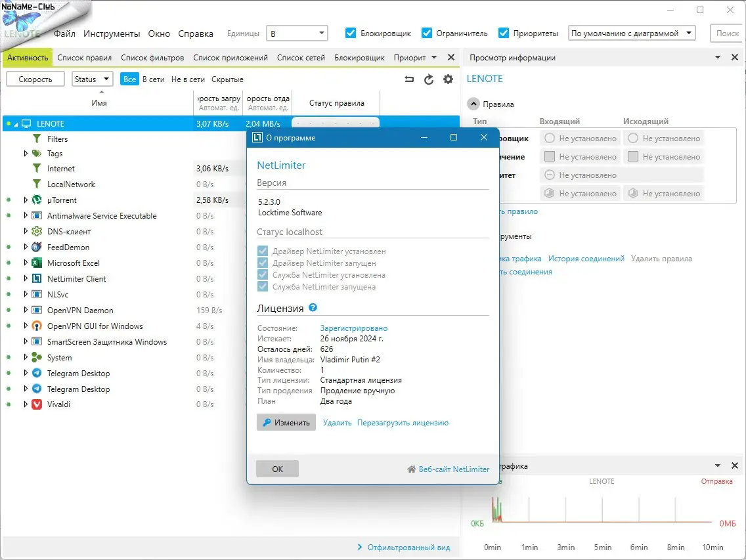Image resolution: width=746 pixels, height=560 pixels.
Task: Click the Поиск search field
Action: 728,33
